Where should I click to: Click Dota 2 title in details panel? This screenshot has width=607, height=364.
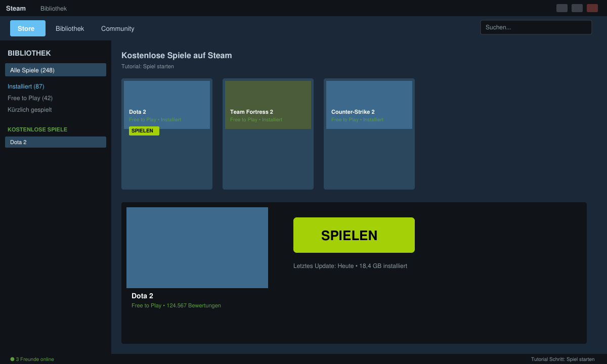coord(142,296)
